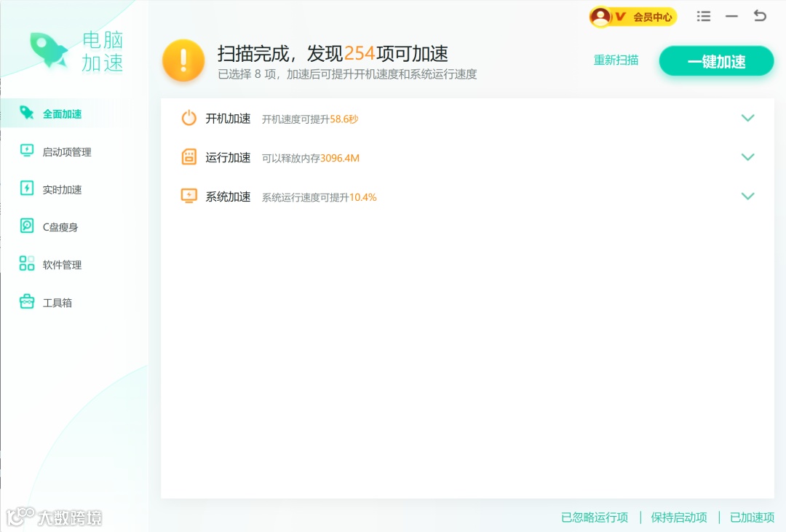This screenshot has width=786, height=532.
Task: Click the 运行加速 row title
Action: (x=228, y=157)
